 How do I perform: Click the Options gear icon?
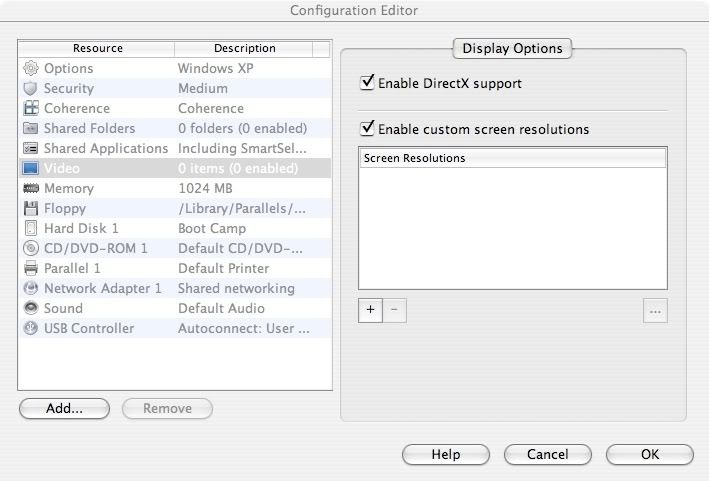(x=30, y=68)
